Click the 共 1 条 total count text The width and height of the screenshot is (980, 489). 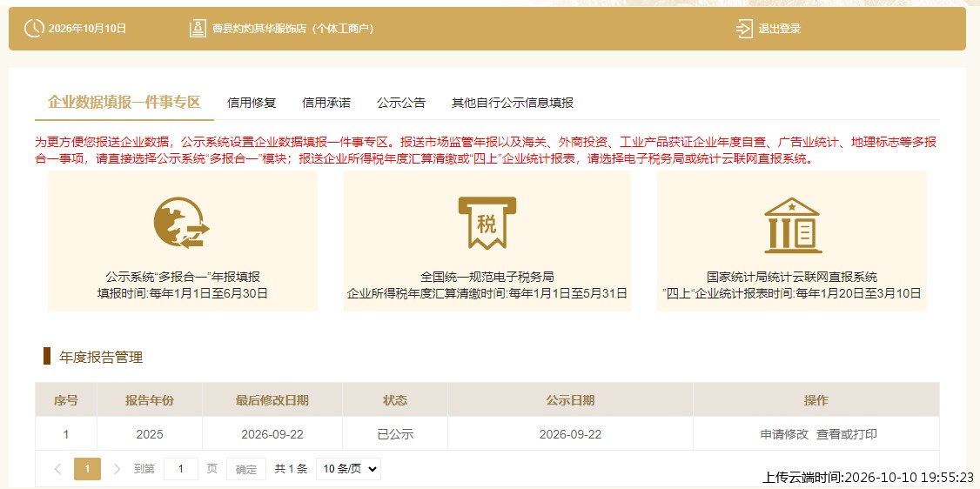tap(292, 469)
